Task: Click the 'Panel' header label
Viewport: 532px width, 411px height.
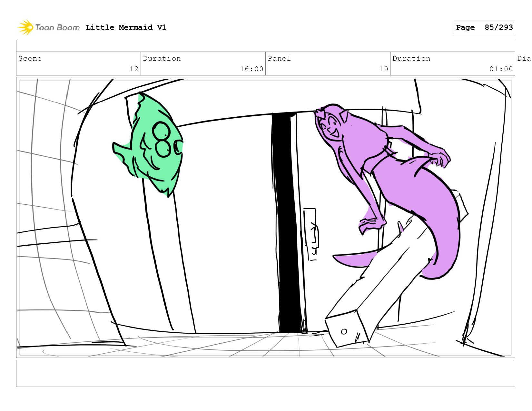Action: (x=279, y=58)
